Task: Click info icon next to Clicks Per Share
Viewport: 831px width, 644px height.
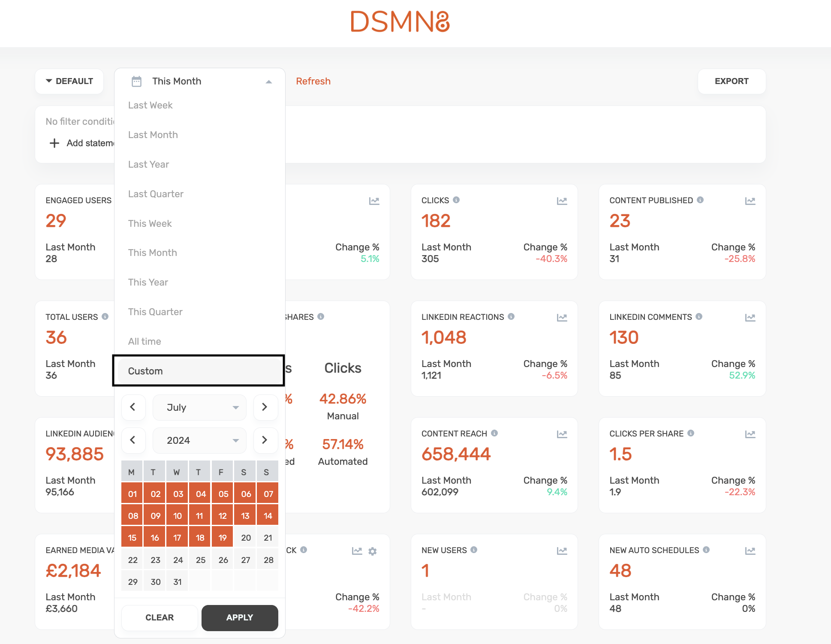Action: tap(691, 433)
